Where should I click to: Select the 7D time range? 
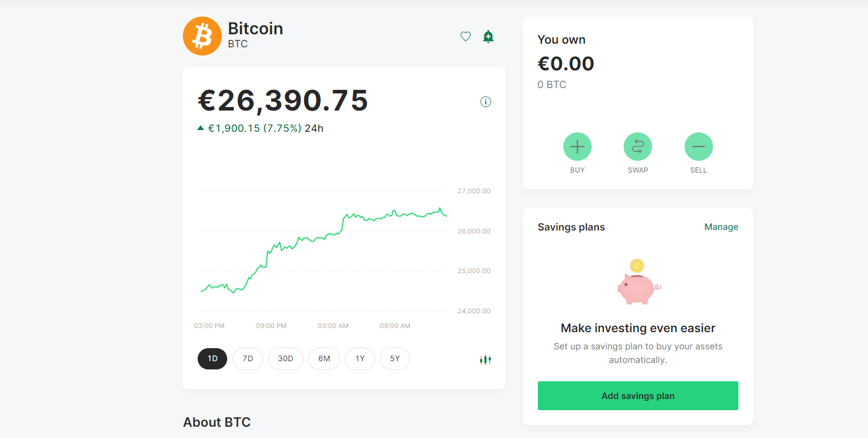pyautogui.click(x=248, y=359)
